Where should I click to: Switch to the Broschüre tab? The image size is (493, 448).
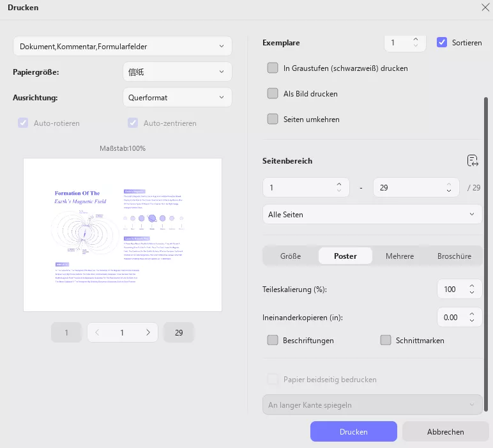454,256
